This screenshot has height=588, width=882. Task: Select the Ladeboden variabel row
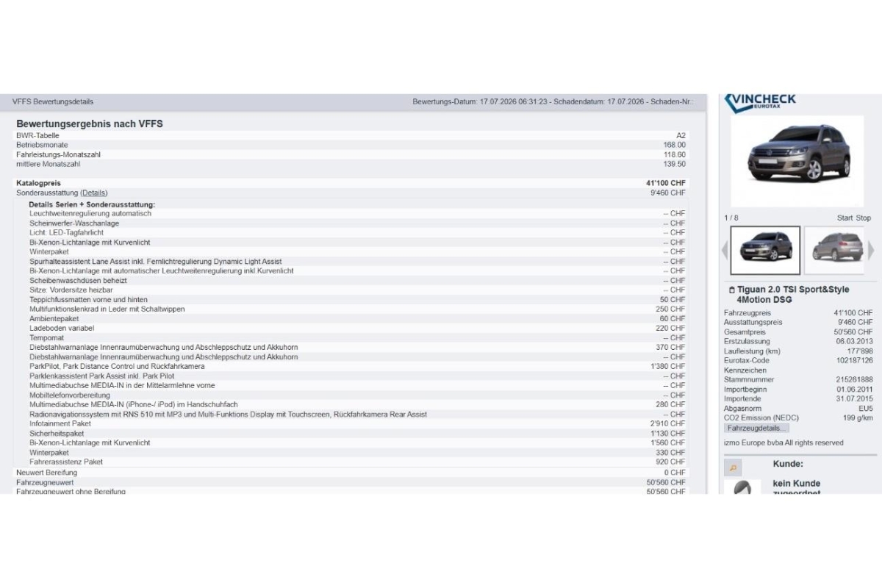pyautogui.click(x=357, y=328)
